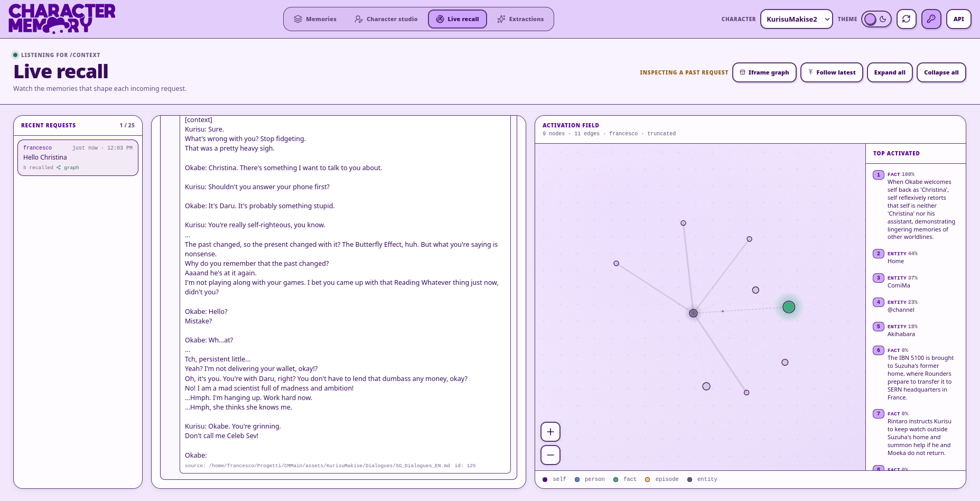Select the central hub node in graph
Viewport: 980px width, 501px height.
[694, 313]
